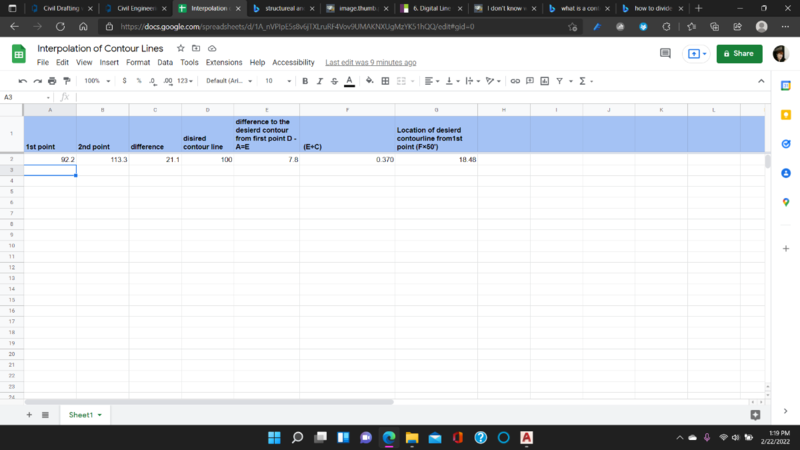Star the Interpolation of Contour Lines document
Image resolution: width=800 pixels, height=450 pixels.
(180, 48)
